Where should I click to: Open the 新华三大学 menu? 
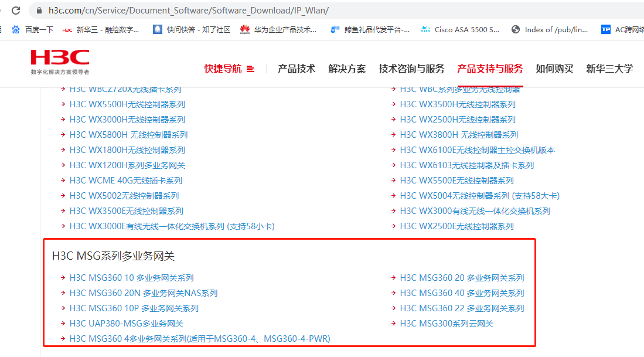pos(609,69)
